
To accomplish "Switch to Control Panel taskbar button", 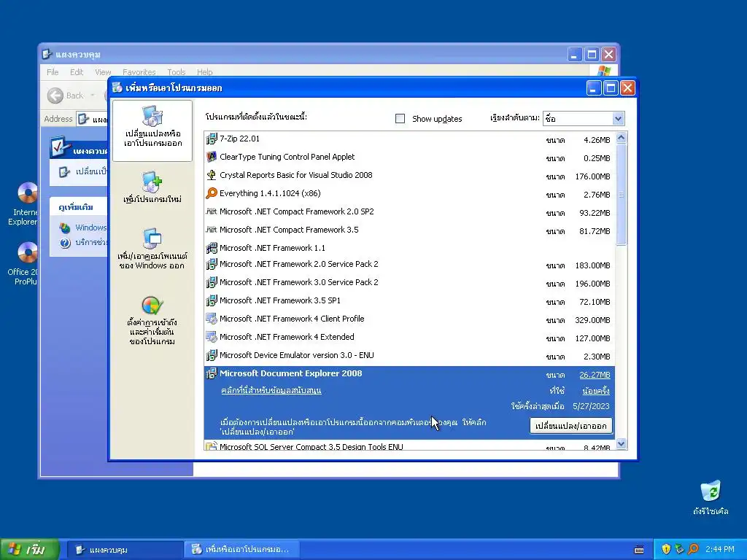I will (124, 550).
